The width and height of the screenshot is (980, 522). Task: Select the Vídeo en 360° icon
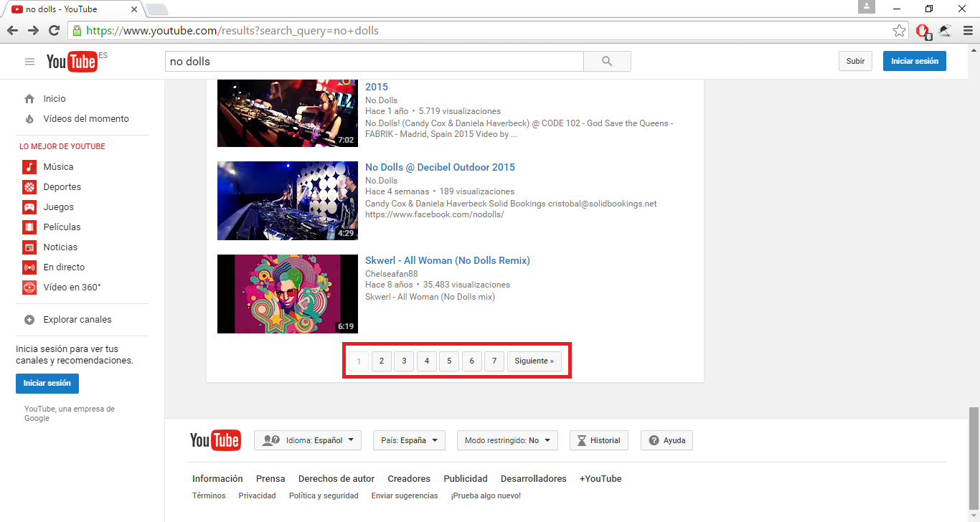(29, 288)
